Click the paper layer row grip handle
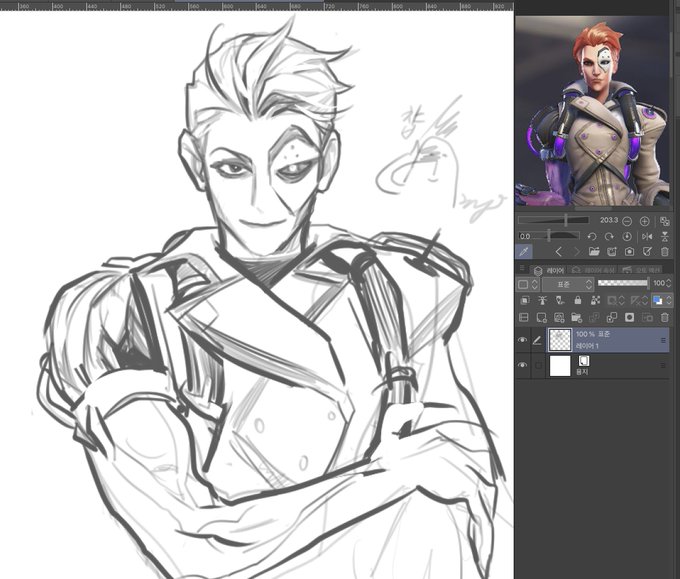 pyautogui.click(x=663, y=366)
